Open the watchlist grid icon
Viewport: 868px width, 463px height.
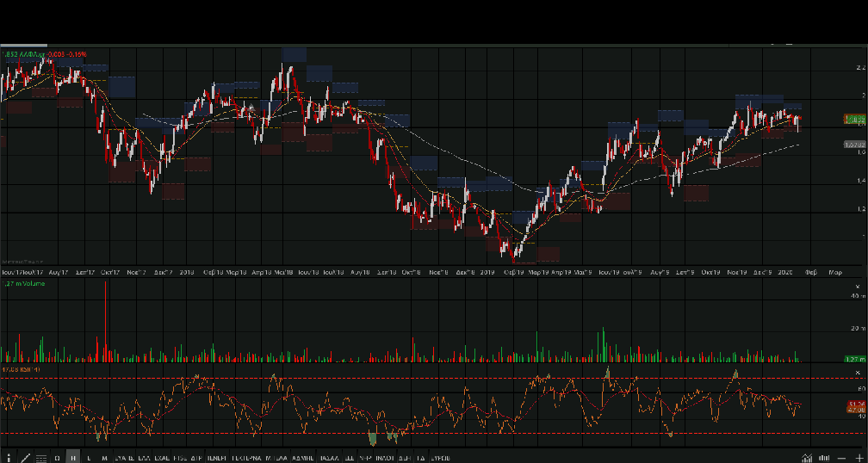click(41, 458)
